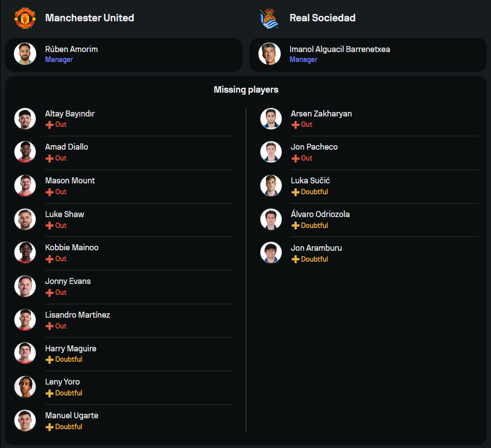Click Arsen Zakharyan's player avatar
This screenshot has width=491, height=448.
(x=271, y=119)
